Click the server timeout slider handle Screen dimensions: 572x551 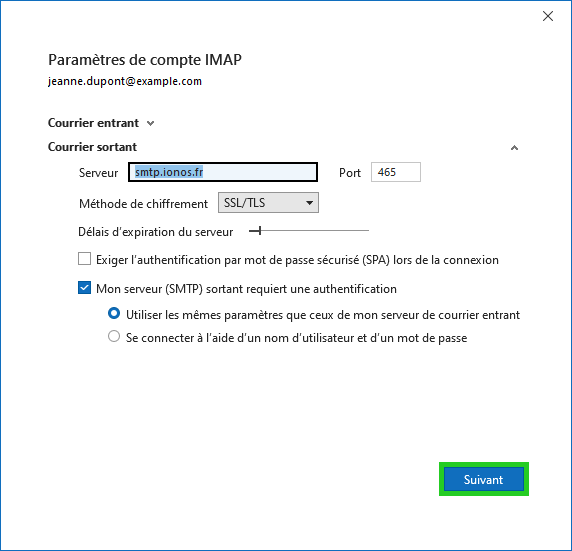point(260,231)
